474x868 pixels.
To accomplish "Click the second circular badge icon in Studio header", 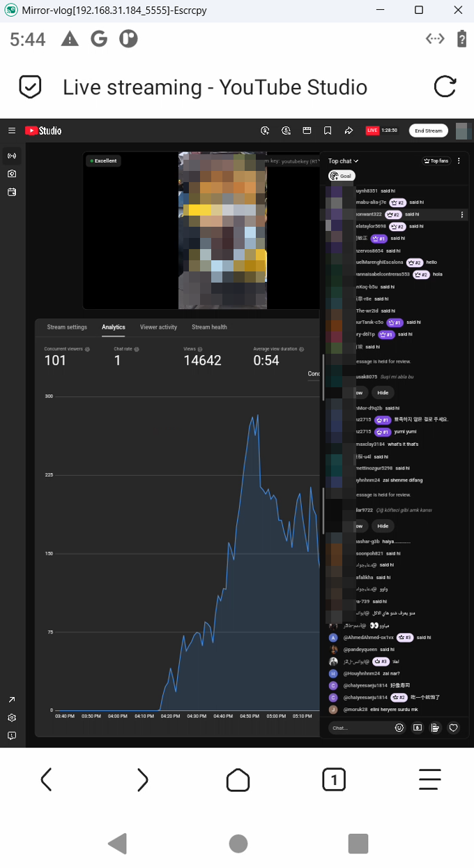I will 286,130.
